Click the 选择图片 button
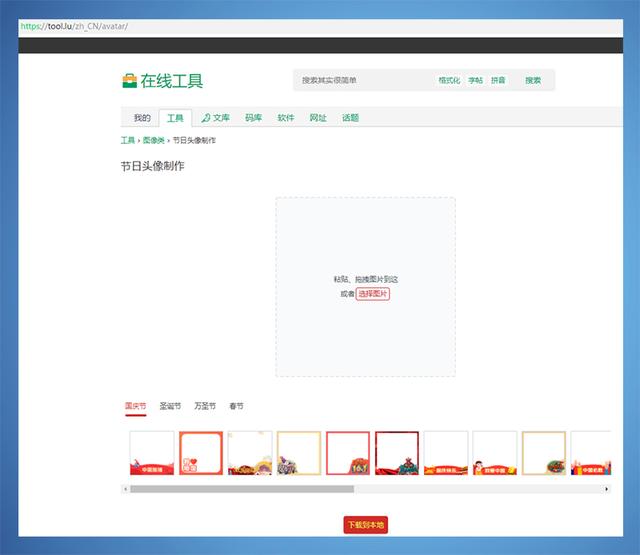 coord(372,294)
